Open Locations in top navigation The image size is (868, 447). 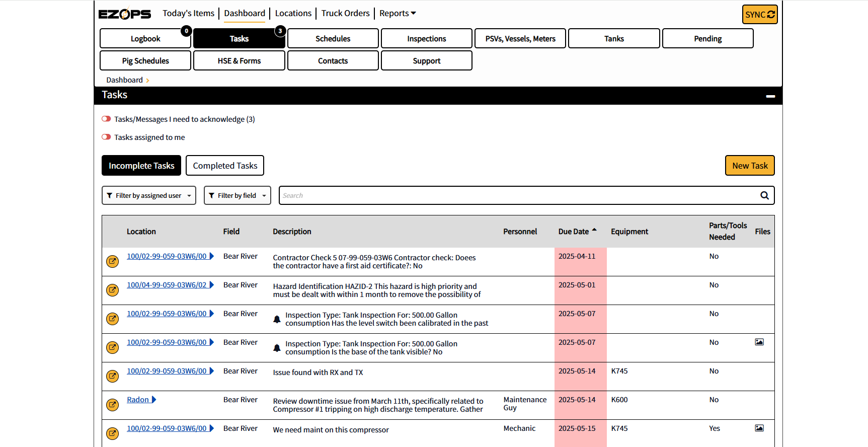point(293,14)
